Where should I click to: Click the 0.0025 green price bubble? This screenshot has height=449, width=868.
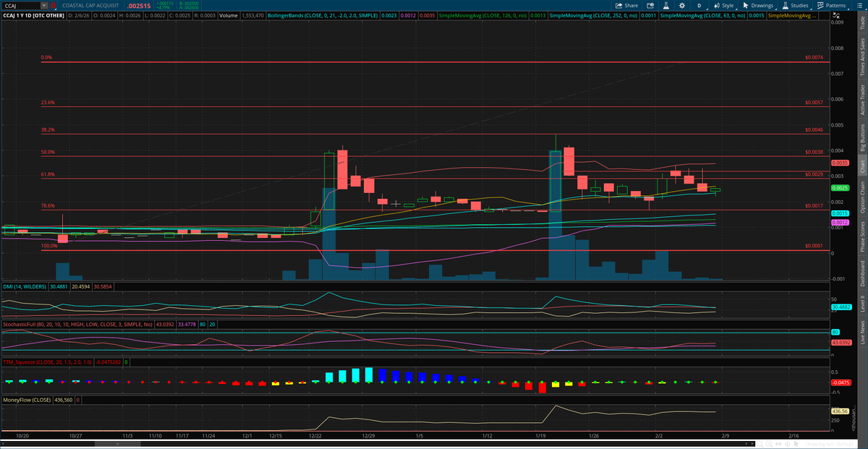(x=839, y=188)
